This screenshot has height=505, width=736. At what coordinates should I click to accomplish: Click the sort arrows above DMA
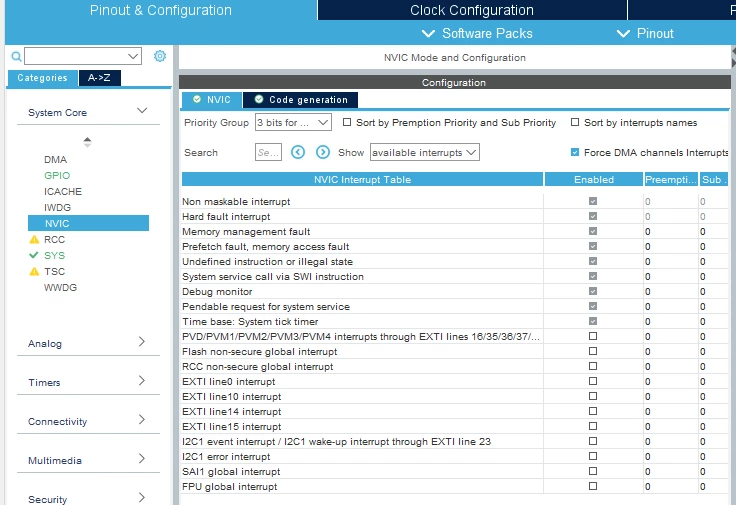(x=87, y=142)
